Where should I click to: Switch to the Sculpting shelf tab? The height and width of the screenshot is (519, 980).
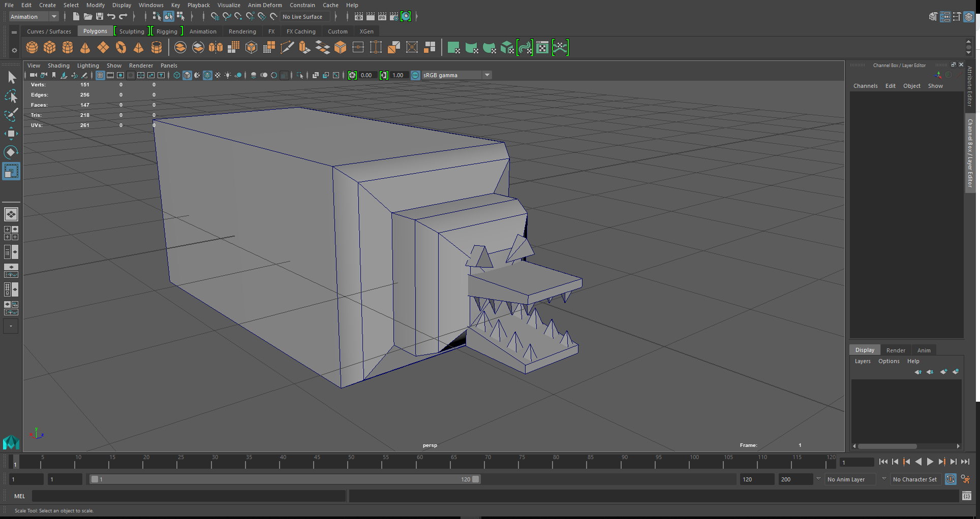coord(132,31)
